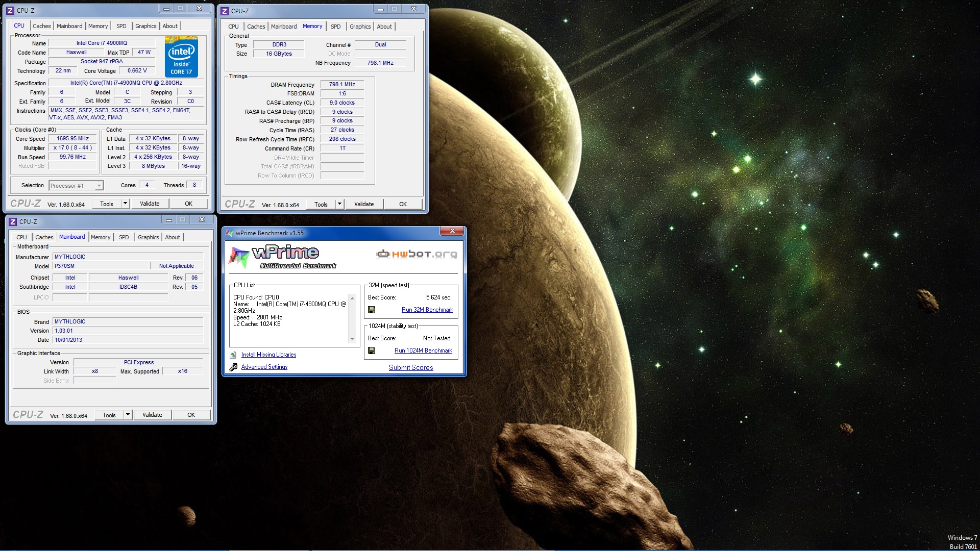Click the Advanced Settings wrench icon

click(233, 367)
